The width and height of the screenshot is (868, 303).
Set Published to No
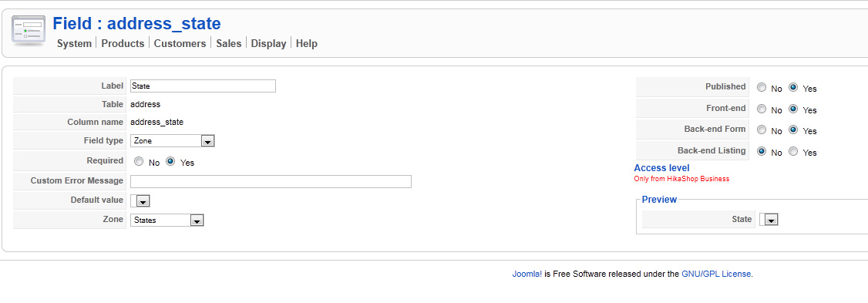(762, 88)
